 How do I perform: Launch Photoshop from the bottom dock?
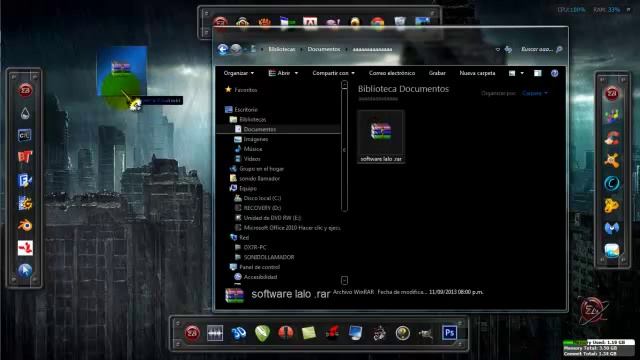[449, 333]
